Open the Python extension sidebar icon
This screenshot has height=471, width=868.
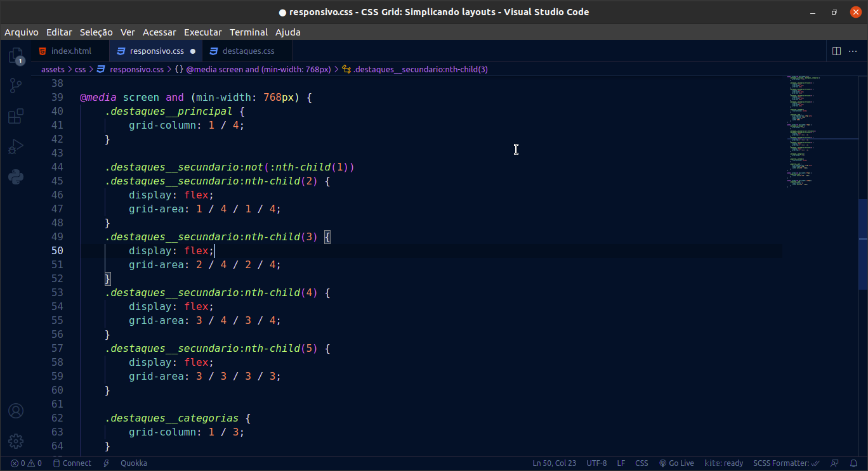point(16,177)
